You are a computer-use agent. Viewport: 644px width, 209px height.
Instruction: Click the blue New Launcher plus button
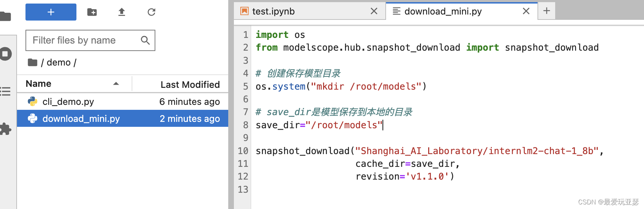coord(51,12)
